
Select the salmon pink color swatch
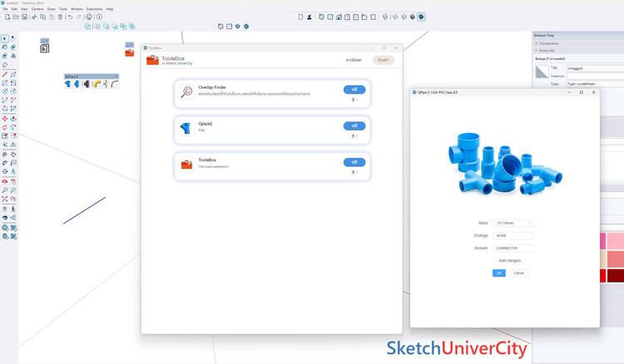pos(616,259)
